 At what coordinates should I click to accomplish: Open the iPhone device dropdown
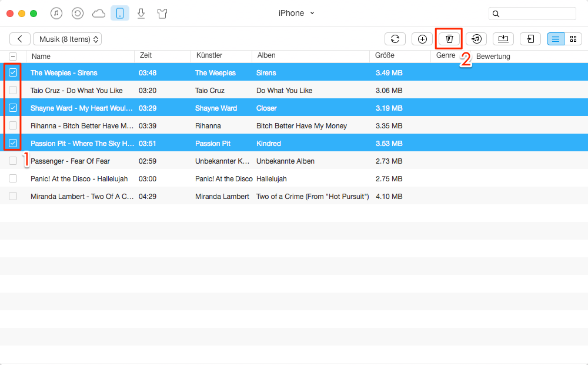[x=296, y=13]
